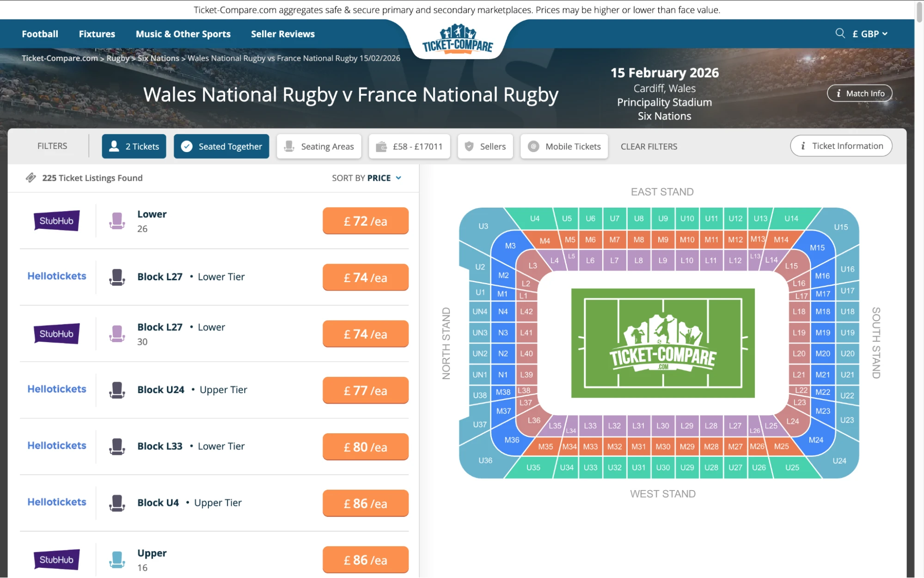
Task: Click the Seating Areas filter icon
Action: [290, 146]
